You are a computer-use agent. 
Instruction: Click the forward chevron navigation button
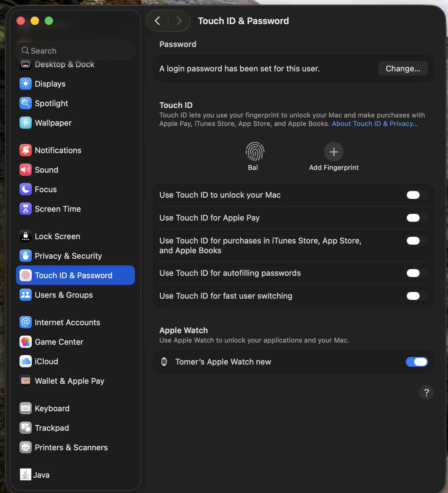point(179,21)
